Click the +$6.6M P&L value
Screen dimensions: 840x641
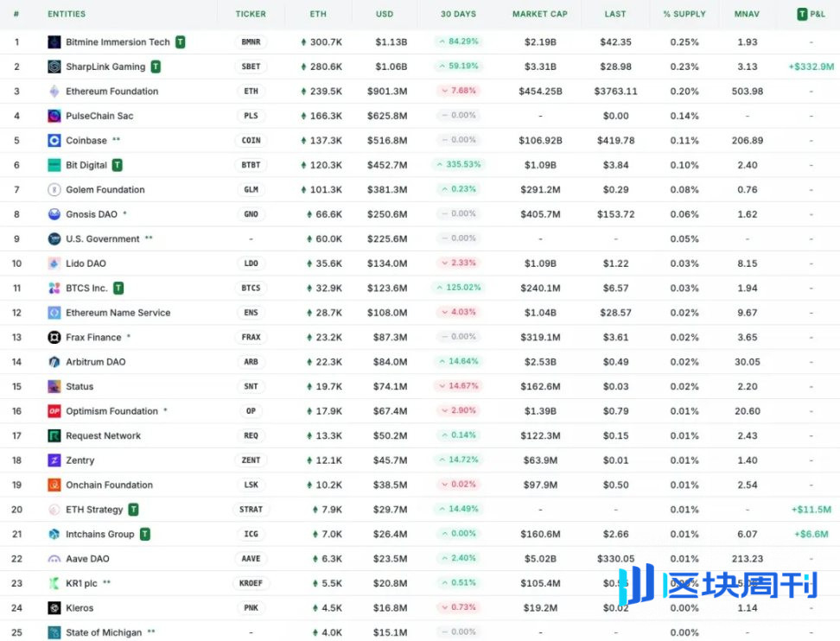pyautogui.click(x=811, y=535)
